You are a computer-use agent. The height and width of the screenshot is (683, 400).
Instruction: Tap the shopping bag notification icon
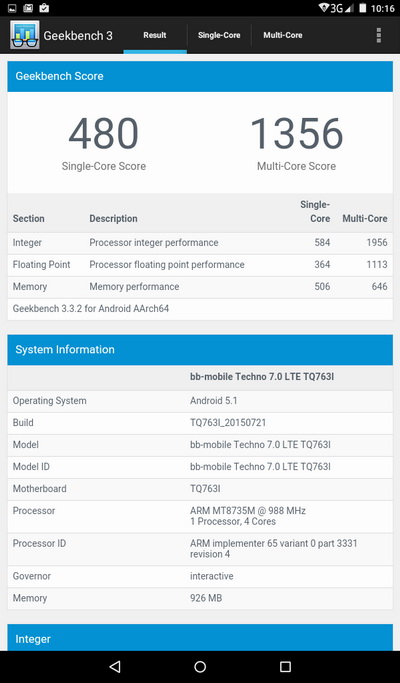coord(44,8)
